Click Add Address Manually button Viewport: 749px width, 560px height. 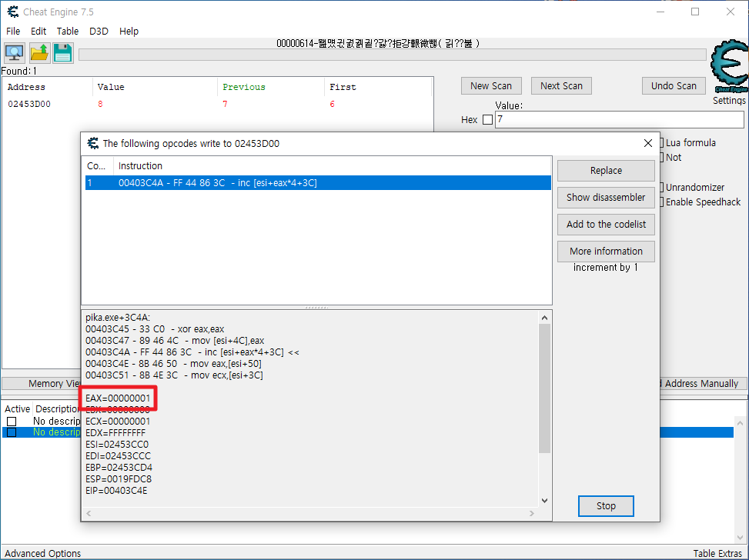(x=702, y=383)
